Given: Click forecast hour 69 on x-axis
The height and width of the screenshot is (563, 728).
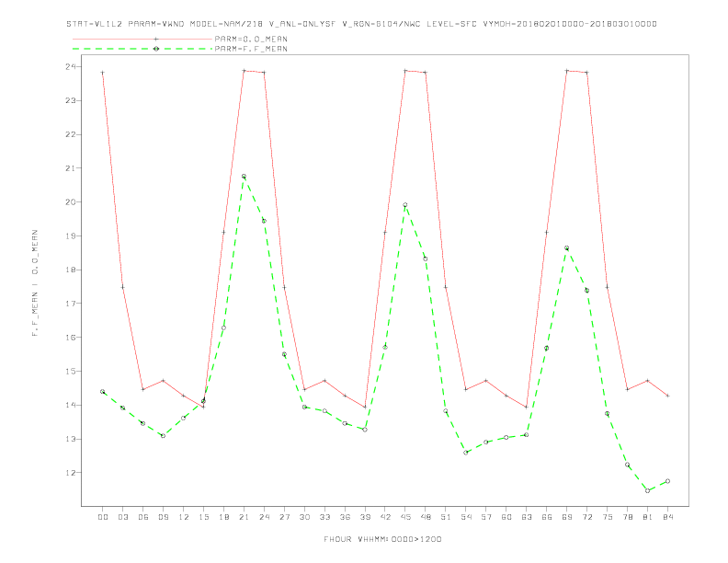Looking at the screenshot, I should (567, 517).
